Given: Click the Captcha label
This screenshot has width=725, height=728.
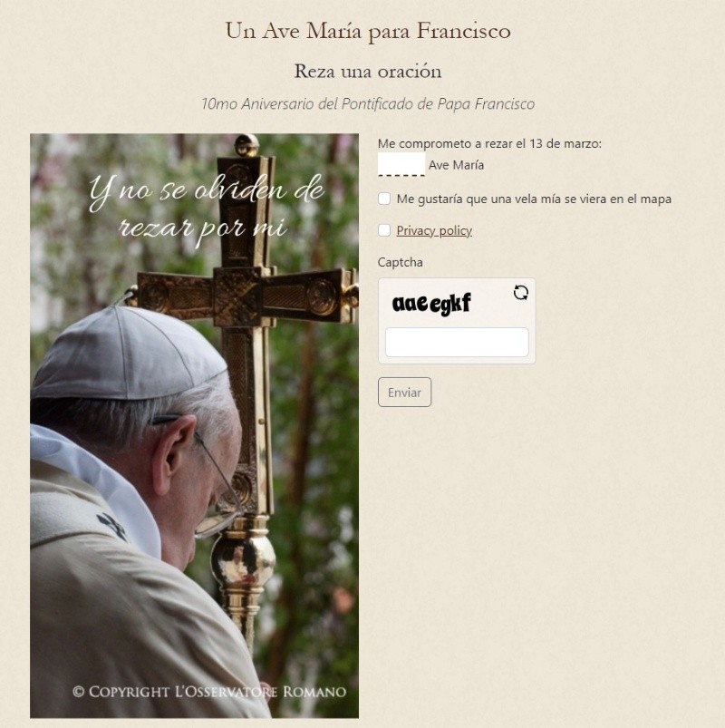Looking at the screenshot, I should (x=400, y=262).
